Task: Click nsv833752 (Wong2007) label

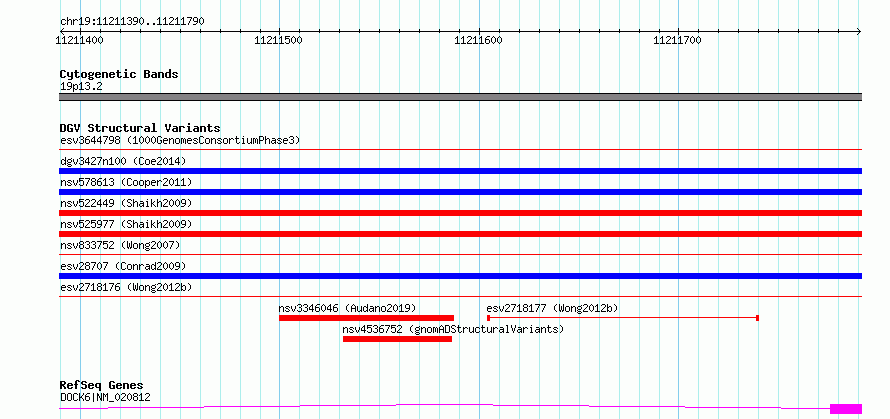Action: pyautogui.click(x=120, y=245)
